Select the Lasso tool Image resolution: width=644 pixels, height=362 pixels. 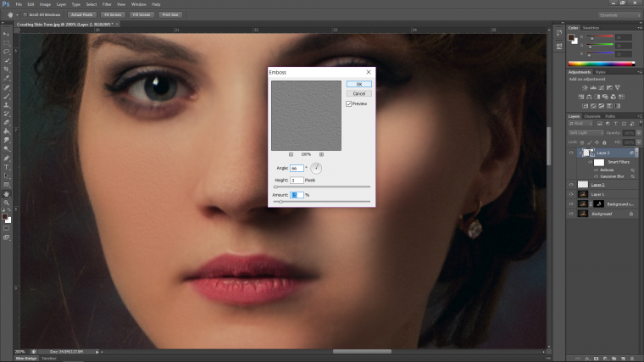point(6,52)
